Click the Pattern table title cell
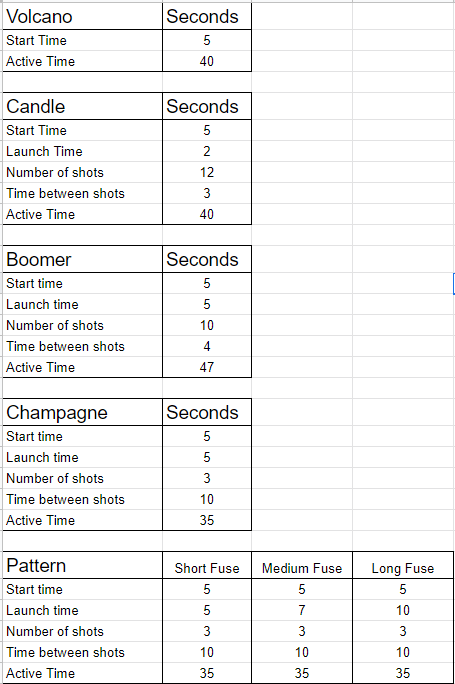Screen dimensions: 455x684 click(x=82, y=566)
